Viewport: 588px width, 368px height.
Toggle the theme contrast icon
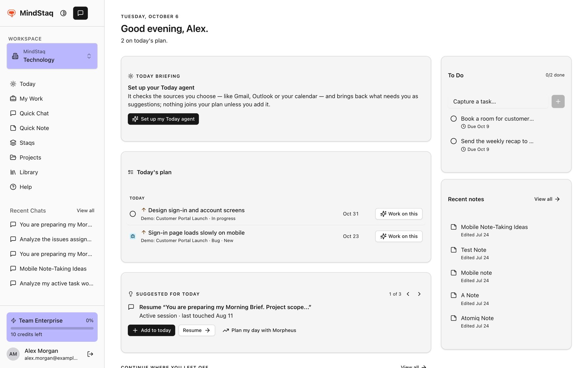tap(63, 13)
